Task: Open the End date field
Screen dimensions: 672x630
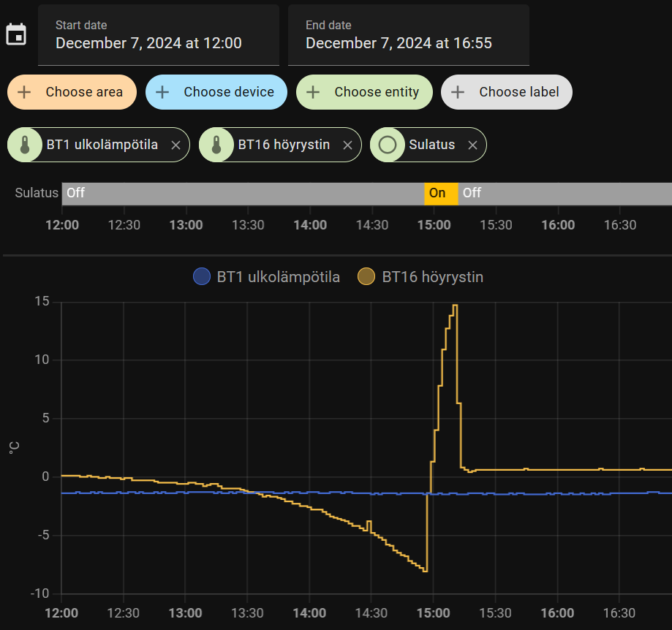Action: [408, 35]
